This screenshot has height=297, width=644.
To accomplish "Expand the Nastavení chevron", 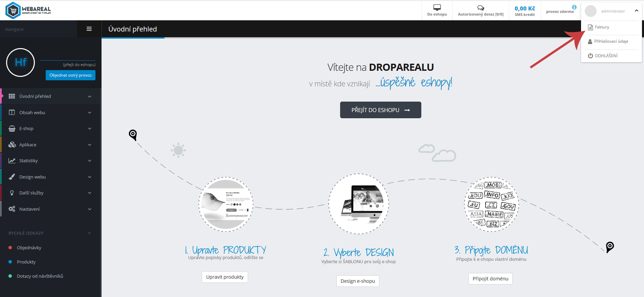I will pyautogui.click(x=90, y=209).
